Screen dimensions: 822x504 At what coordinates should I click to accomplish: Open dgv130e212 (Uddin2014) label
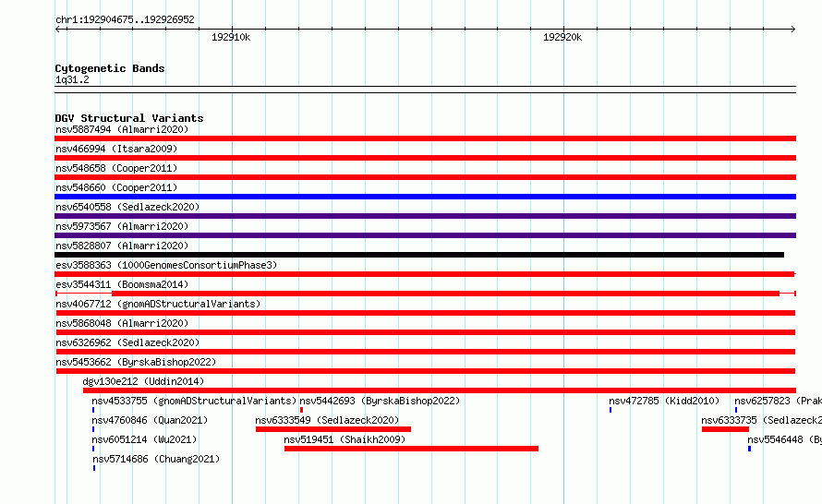pyautogui.click(x=143, y=381)
